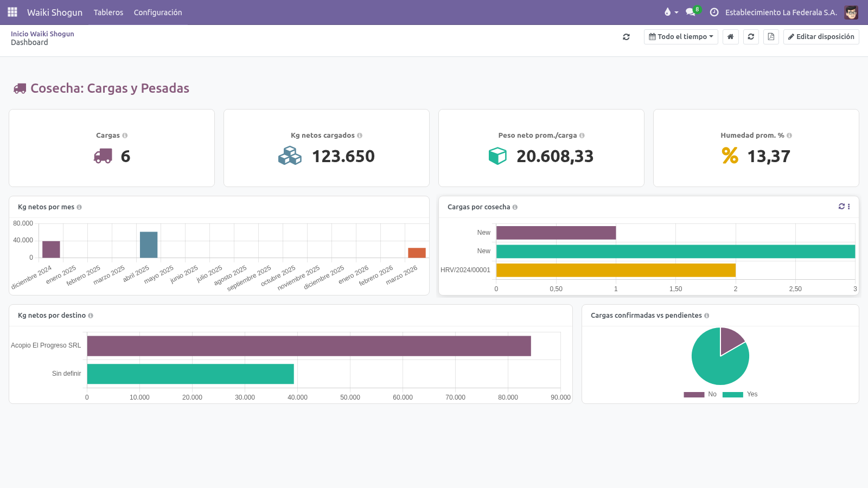This screenshot has width=868, height=488.
Task: Open the water drop debug dropdown
Action: pos(671,12)
